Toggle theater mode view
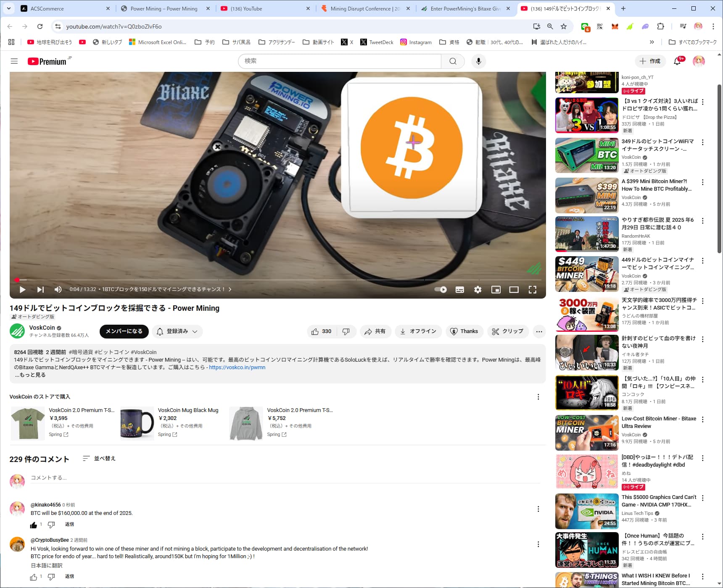This screenshot has width=723, height=588. click(x=514, y=290)
